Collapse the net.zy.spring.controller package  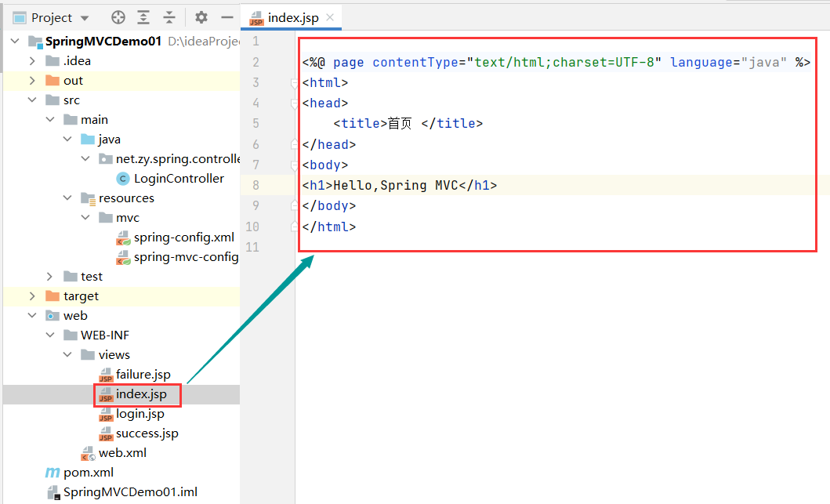tap(85, 159)
